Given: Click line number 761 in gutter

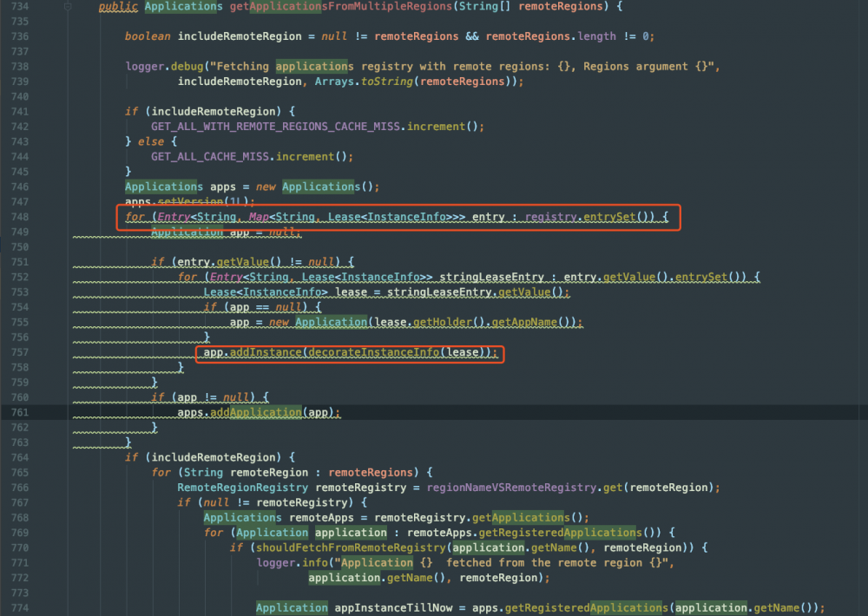Looking at the screenshot, I should click(19, 412).
